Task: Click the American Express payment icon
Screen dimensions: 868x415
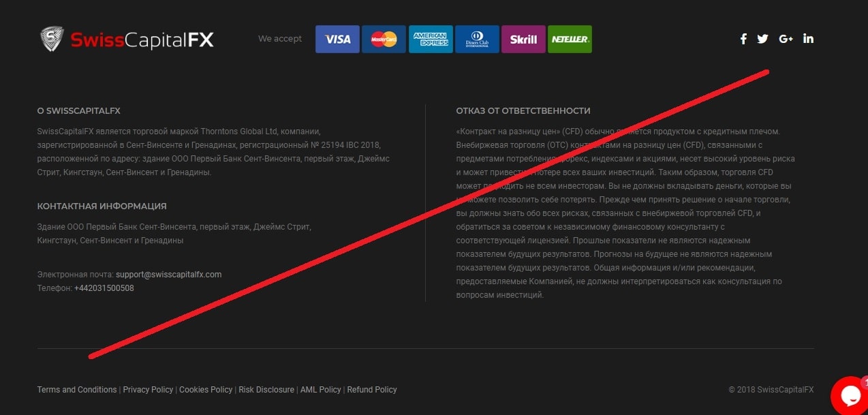Action: [431, 40]
